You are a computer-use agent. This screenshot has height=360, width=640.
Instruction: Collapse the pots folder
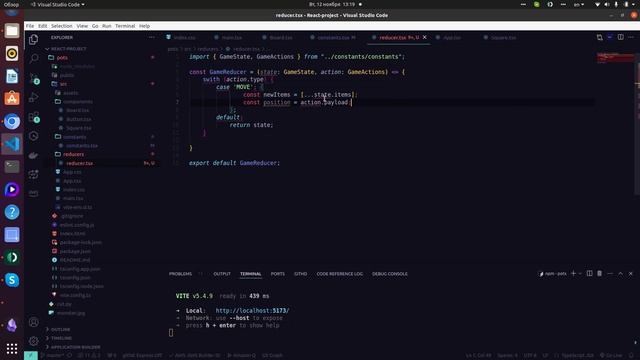coord(62,58)
